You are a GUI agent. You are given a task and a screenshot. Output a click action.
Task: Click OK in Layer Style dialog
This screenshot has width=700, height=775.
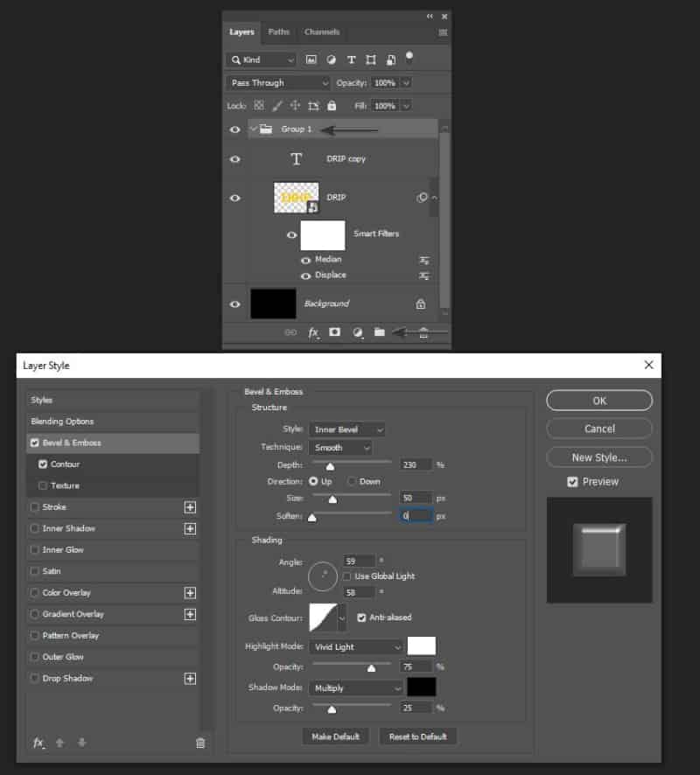point(599,401)
